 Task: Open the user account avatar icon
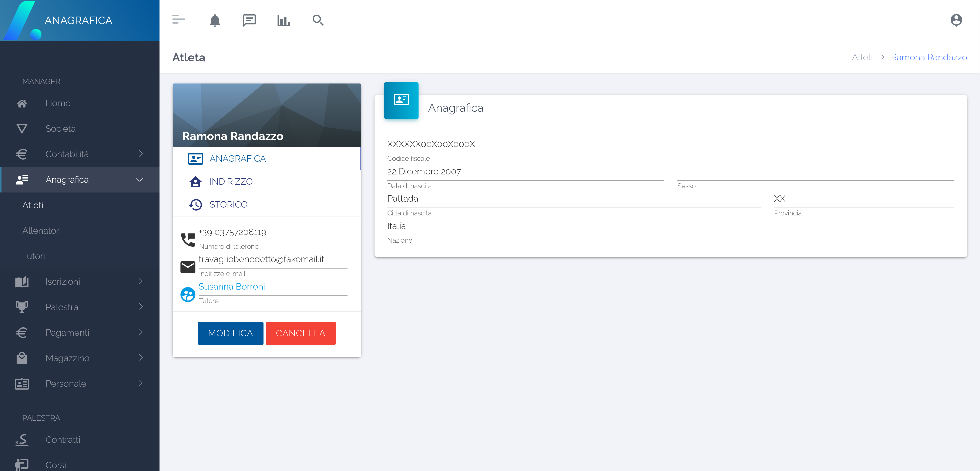click(x=956, y=20)
